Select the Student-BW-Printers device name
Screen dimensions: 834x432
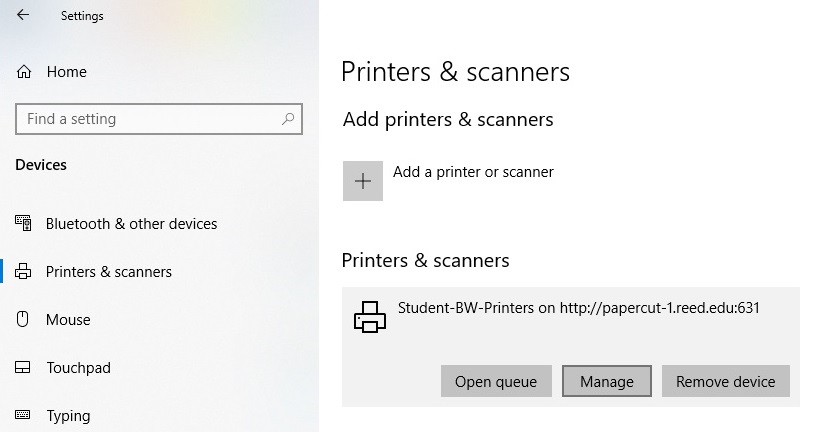tap(578, 308)
